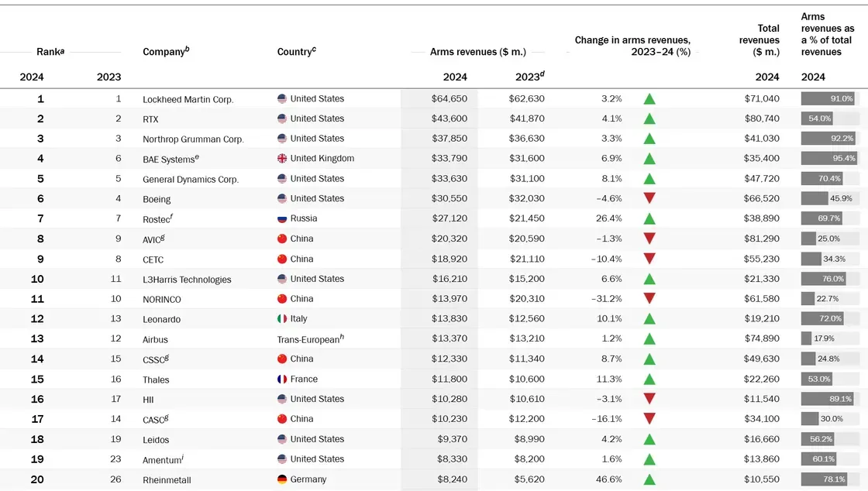Click the US flag icon in HII row
The width and height of the screenshot is (868, 491).
click(x=282, y=399)
